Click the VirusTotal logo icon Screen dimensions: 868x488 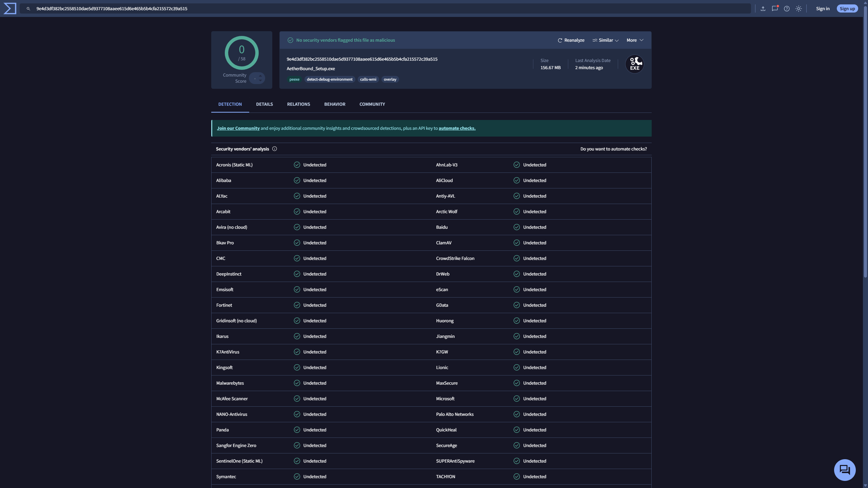point(10,8)
